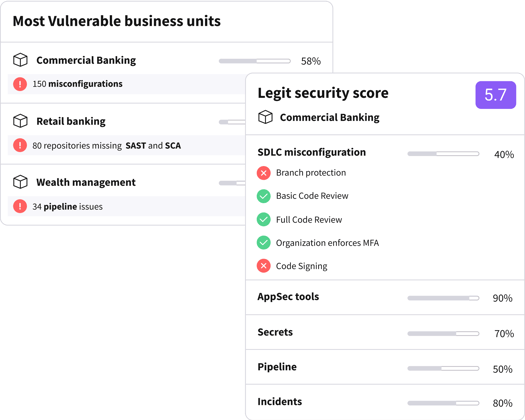Click the Pipeline 50% progress bar
Viewport: 525px width, 420px height.
click(x=443, y=368)
